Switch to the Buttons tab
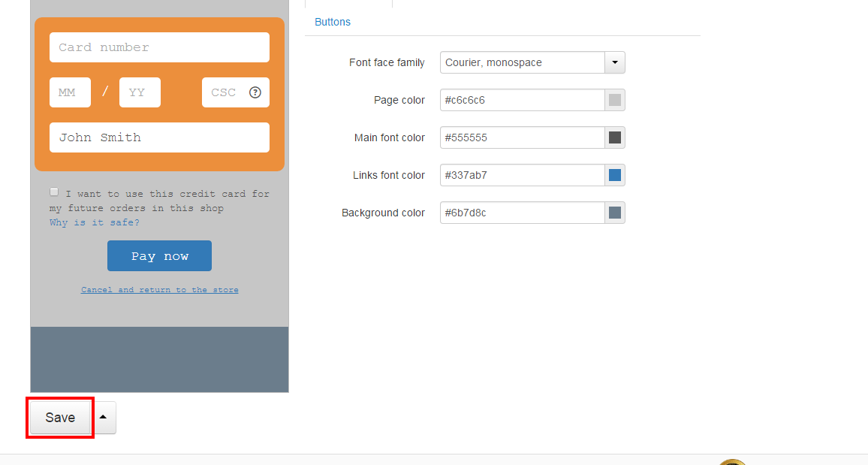Image resolution: width=868 pixels, height=465 pixels. pos(332,22)
